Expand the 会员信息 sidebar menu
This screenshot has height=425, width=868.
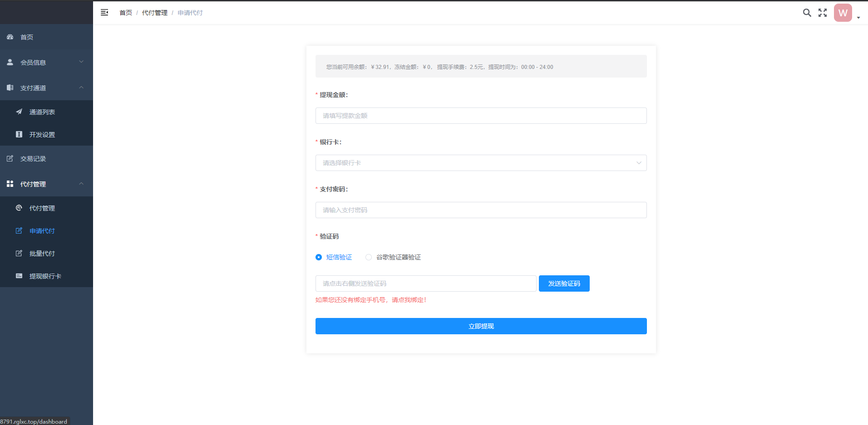pyautogui.click(x=46, y=62)
